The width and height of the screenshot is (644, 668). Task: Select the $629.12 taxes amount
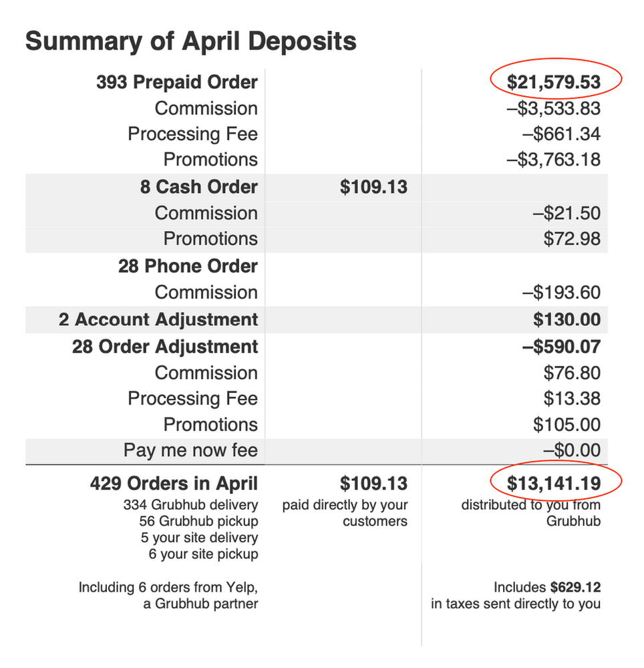[x=575, y=588]
